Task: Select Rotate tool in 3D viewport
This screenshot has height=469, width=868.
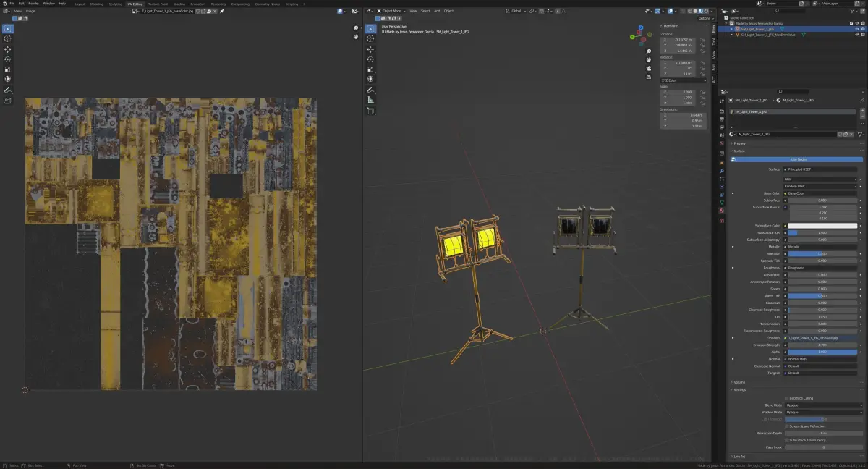Action: click(x=370, y=59)
